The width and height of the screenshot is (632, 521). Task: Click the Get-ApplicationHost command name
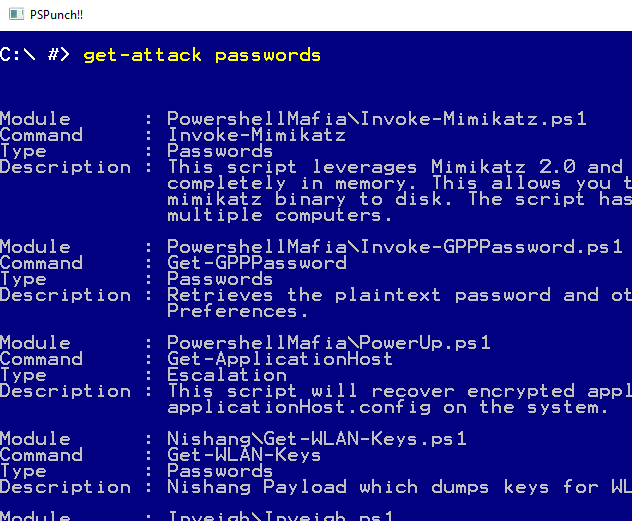click(280, 359)
